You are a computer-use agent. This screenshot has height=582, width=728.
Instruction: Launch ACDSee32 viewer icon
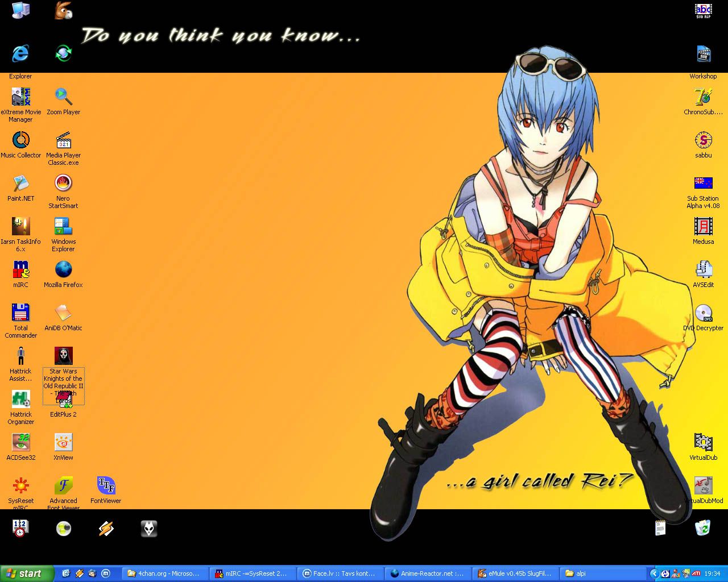tap(20, 442)
